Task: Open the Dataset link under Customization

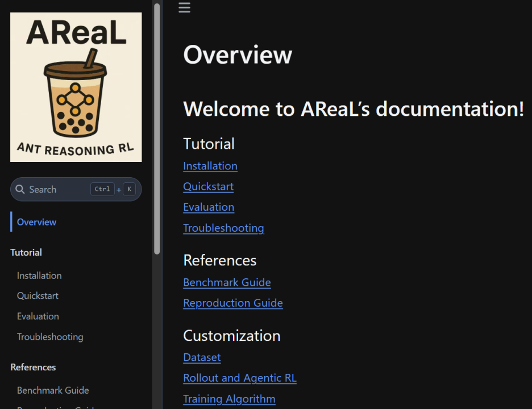Action: pos(202,357)
